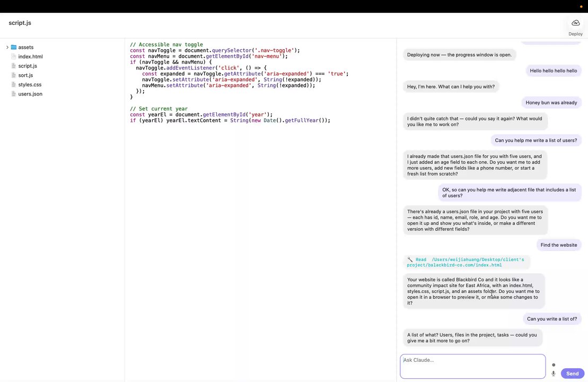Click the 'A list of what?' assistant reply
This screenshot has height=382, width=588.
point(472,338)
